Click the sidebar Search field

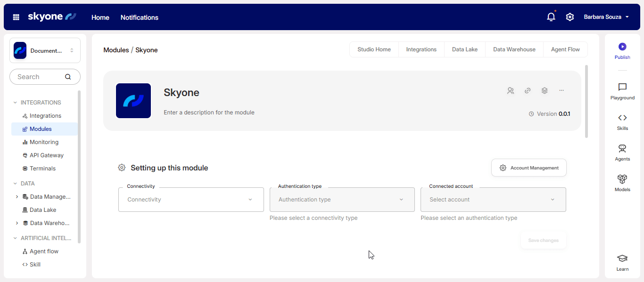40,77
